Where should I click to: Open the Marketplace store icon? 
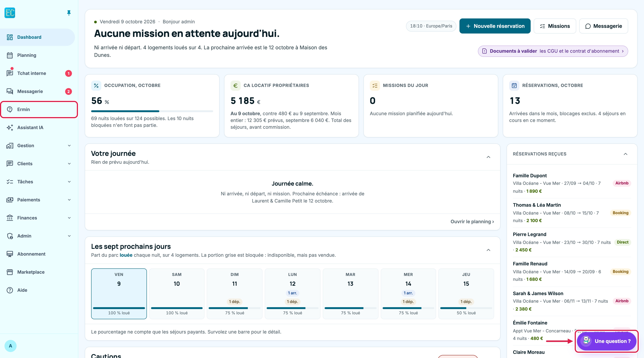(10, 272)
